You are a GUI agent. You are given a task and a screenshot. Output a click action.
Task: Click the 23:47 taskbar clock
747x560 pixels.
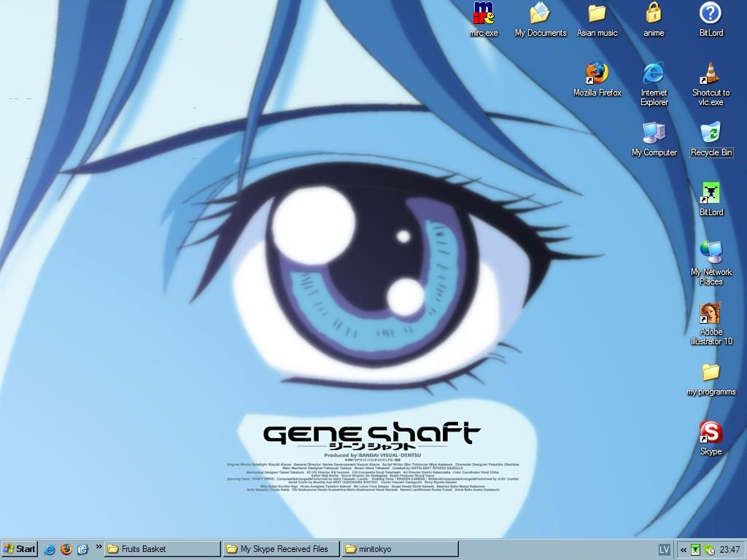[729, 550]
